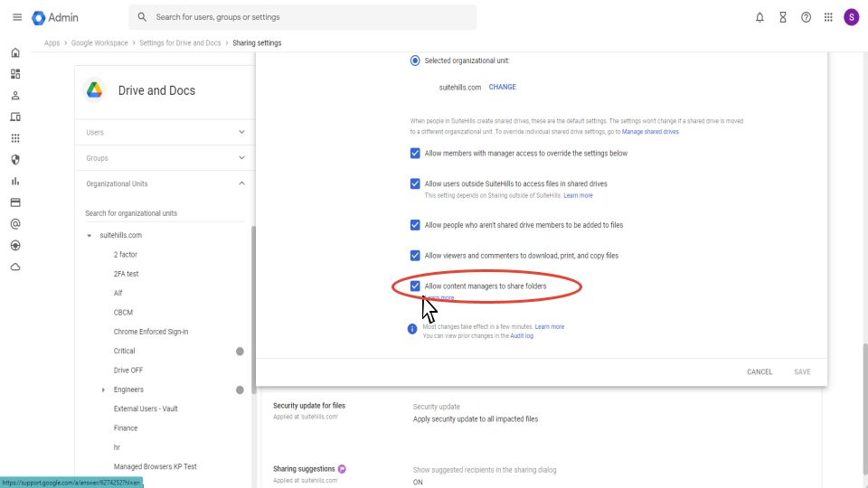Click Apps in the breadcrumb
The height and width of the screenshot is (488, 868).
coord(52,43)
